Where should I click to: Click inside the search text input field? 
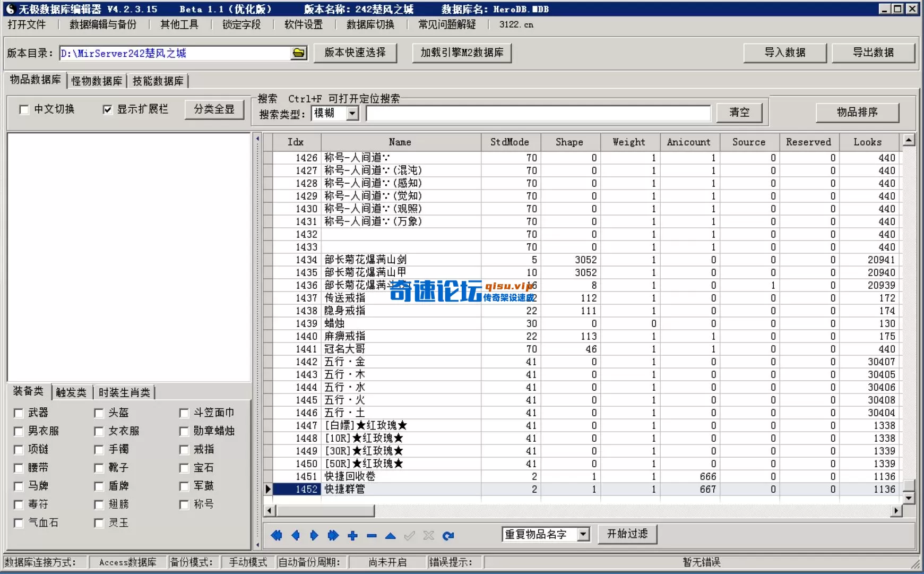point(538,113)
